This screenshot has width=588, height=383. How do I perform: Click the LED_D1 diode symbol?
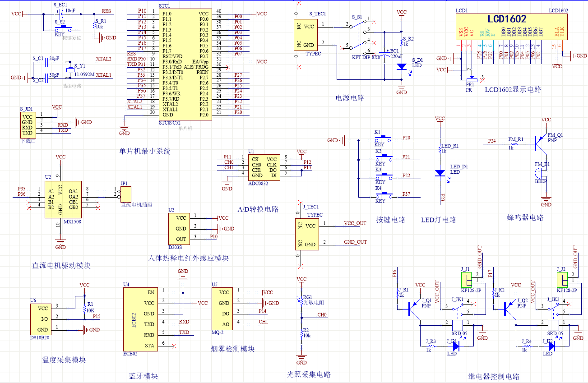440,173
